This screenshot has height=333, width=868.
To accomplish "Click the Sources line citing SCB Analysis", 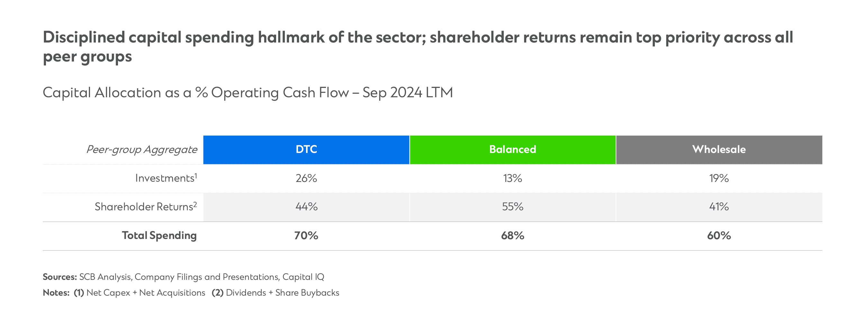I will (x=183, y=277).
